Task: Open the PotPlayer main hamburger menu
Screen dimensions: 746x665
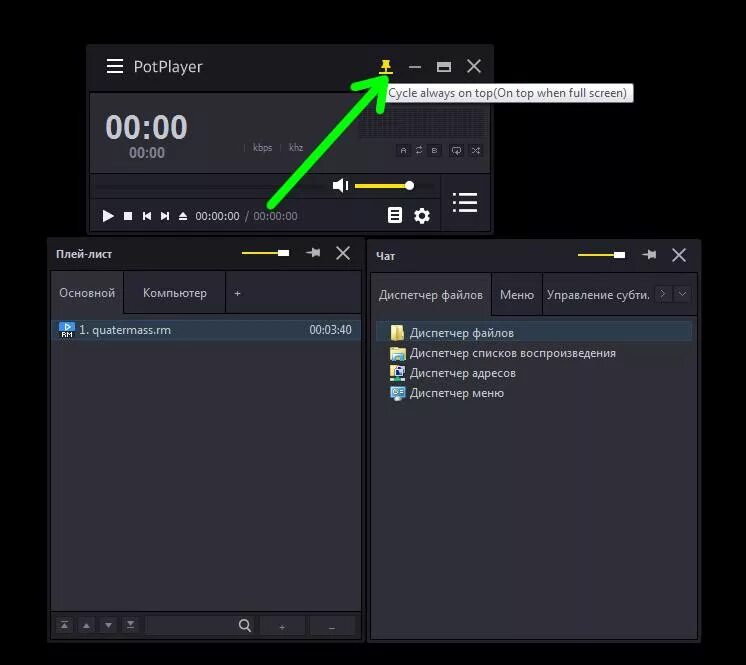Action: [115, 66]
